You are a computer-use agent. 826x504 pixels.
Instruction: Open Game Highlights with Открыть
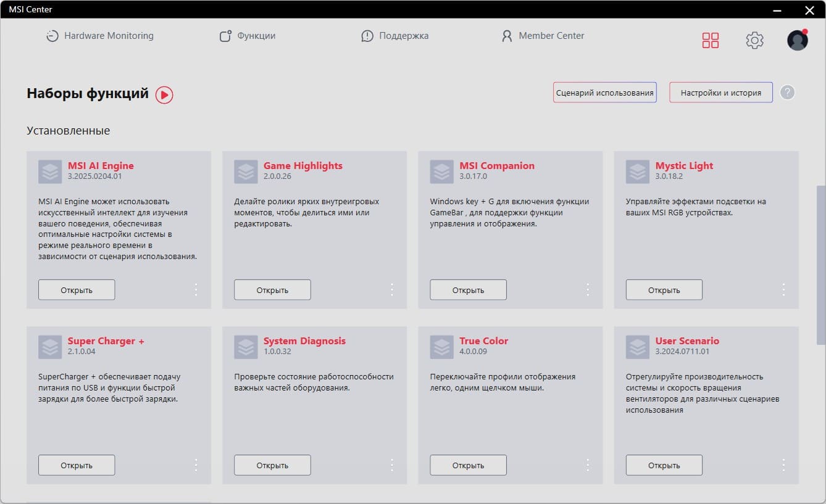point(272,290)
